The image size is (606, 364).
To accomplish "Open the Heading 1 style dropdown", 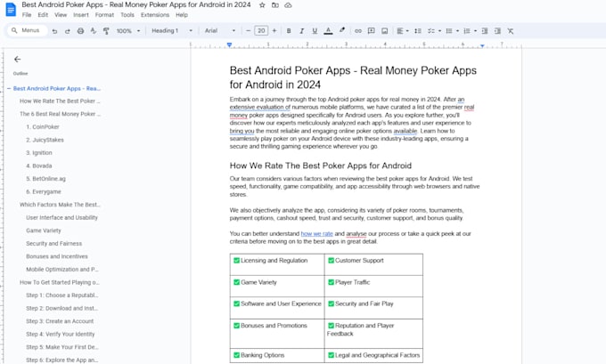I will tap(172, 31).
